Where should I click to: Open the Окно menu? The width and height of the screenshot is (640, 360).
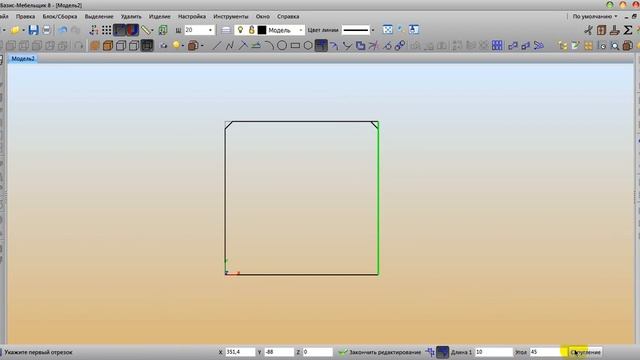tap(262, 16)
